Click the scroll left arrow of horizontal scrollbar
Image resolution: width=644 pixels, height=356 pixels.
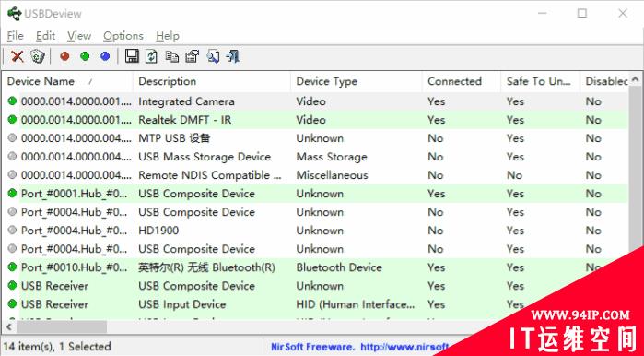8,327
